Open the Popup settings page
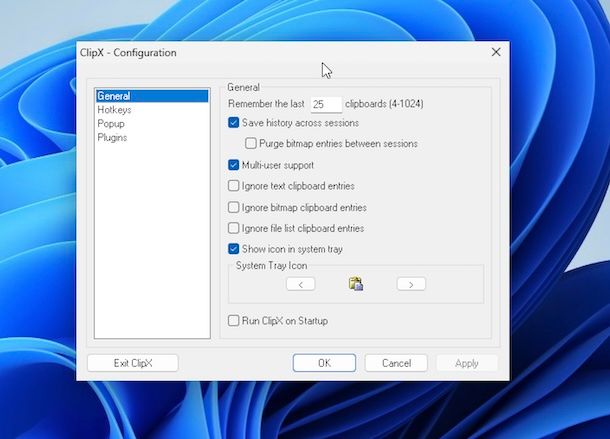This screenshot has height=439, width=610. 152,124
